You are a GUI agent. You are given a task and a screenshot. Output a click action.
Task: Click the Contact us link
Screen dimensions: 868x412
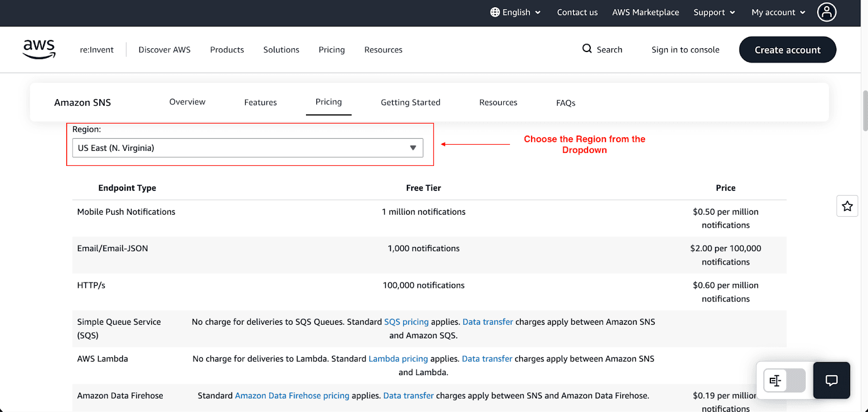[x=577, y=12]
